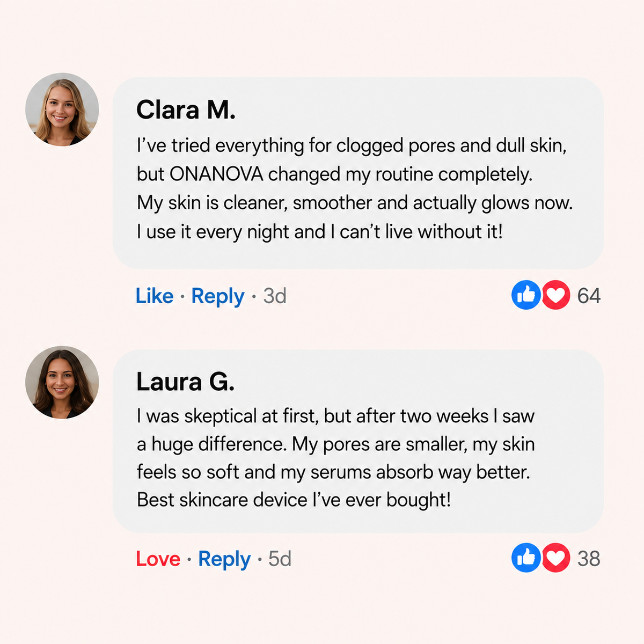
Task: Click thumbs-up reaction icon beside 38
Action: click(x=526, y=558)
